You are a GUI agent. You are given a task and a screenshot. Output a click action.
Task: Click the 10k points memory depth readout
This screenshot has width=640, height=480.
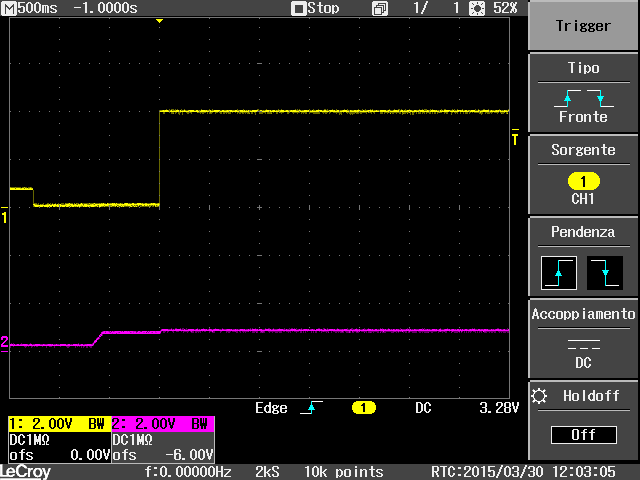343,472
